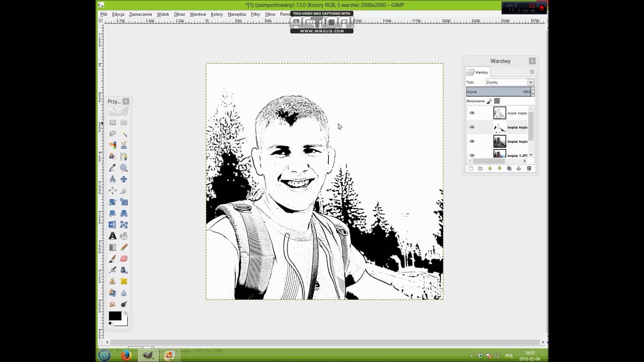Viewport: 644px width, 362px height.
Task: Select the top line-sketch layer thumbnail
Action: point(500,113)
